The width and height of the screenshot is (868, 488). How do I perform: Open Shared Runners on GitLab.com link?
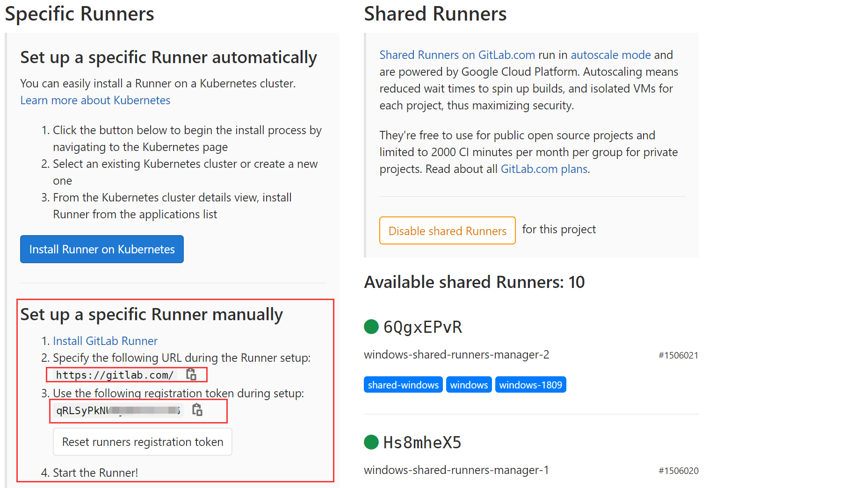[457, 55]
